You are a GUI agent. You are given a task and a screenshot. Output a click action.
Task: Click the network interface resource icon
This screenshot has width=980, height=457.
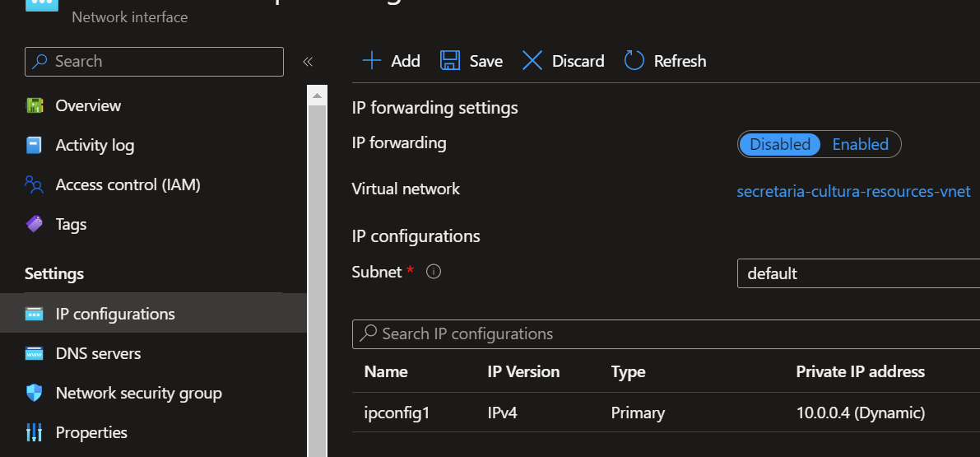pyautogui.click(x=41, y=5)
